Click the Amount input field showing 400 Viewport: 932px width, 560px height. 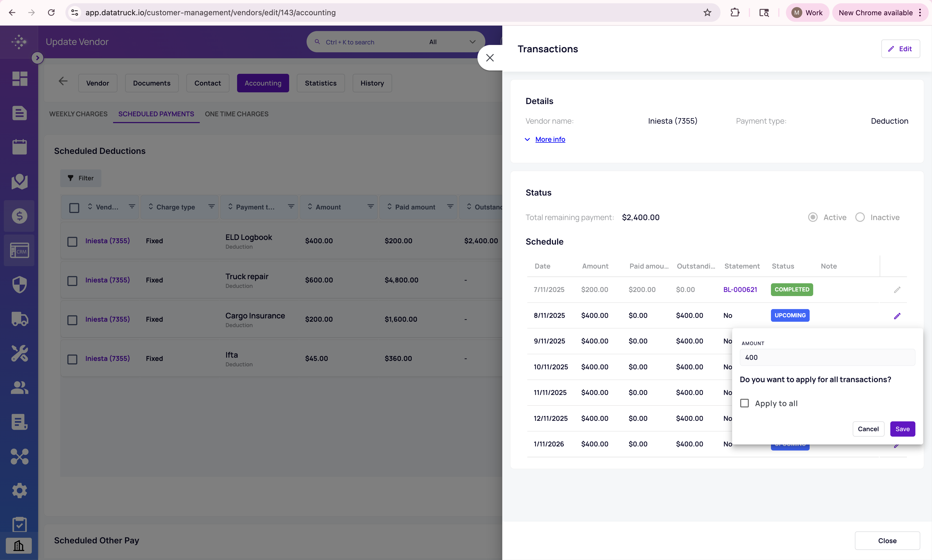tap(827, 357)
